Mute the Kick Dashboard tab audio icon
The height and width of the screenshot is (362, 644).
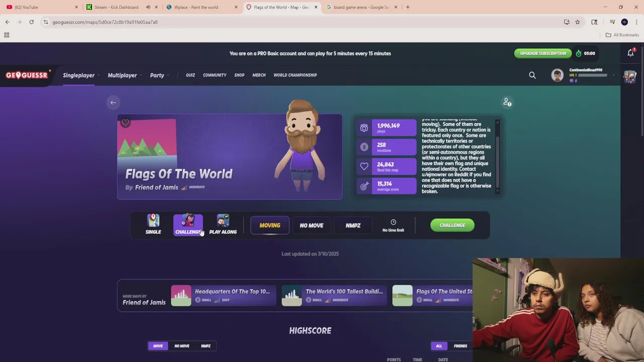click(148, 7)
